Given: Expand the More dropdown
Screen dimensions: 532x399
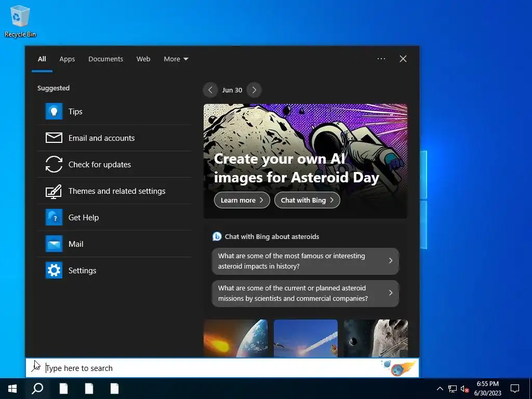Looking at the screenshot, I should (x=176, y=59).
